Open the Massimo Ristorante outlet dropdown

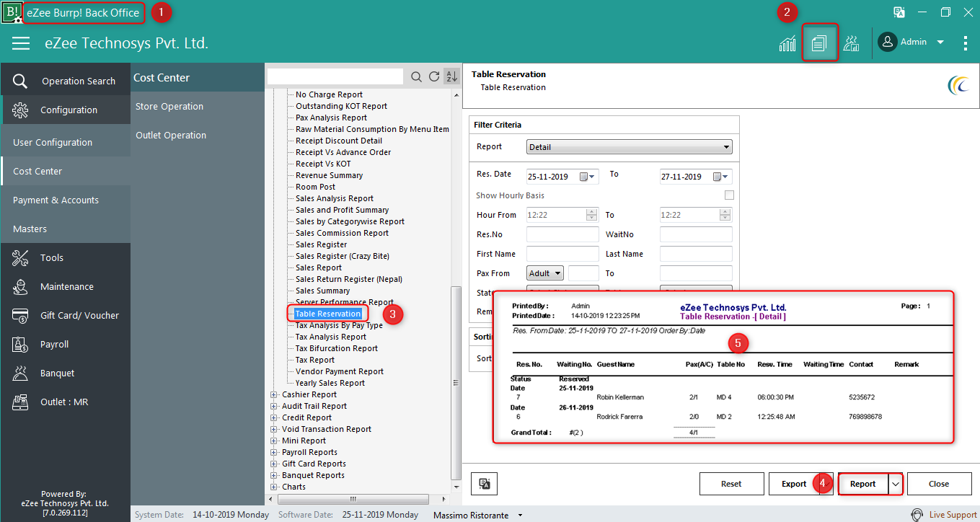tap(521, 516)
